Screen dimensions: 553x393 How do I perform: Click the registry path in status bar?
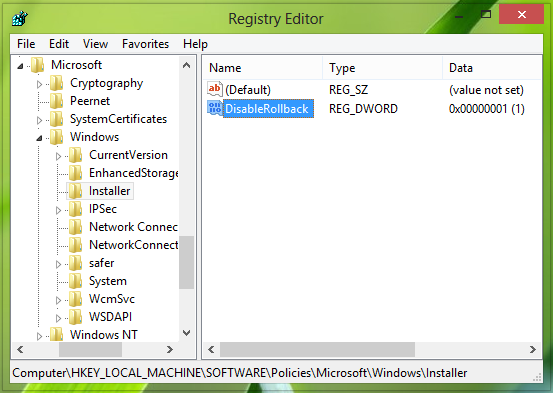click(x=240, y=373)
